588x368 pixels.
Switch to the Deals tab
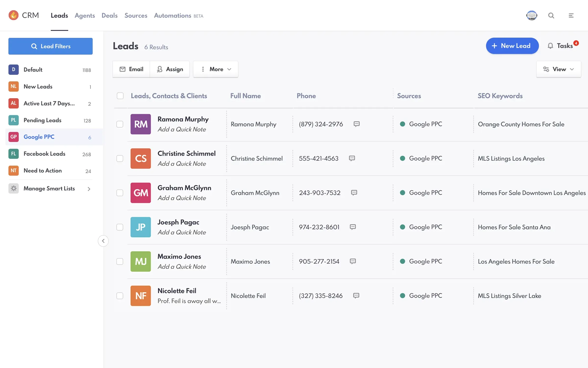[x=110, y=15]
